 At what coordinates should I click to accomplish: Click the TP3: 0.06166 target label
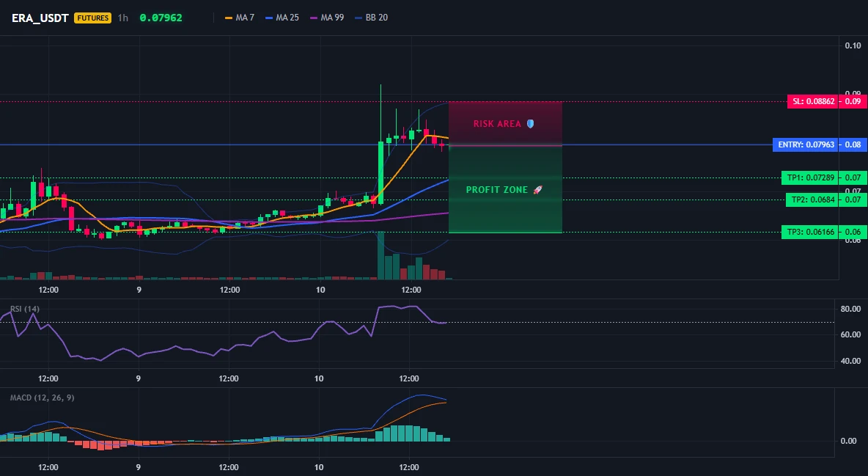pos(810,232)
